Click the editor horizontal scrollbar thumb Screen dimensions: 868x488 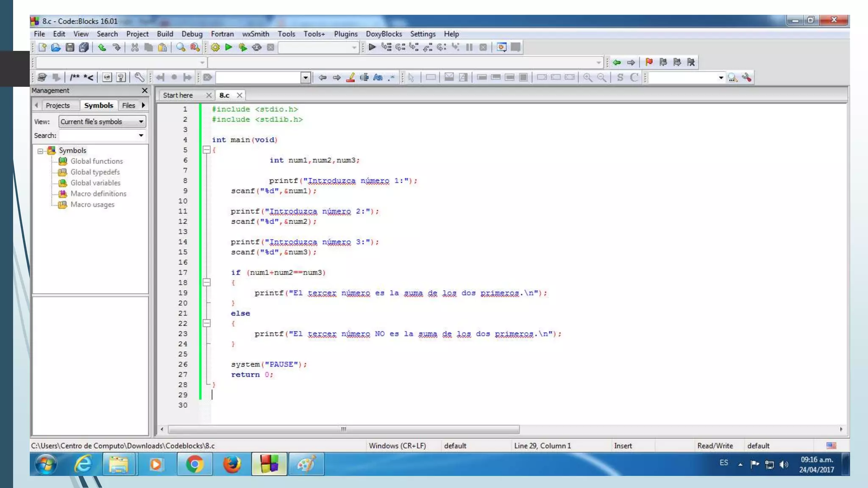click(x=343, y=429)
